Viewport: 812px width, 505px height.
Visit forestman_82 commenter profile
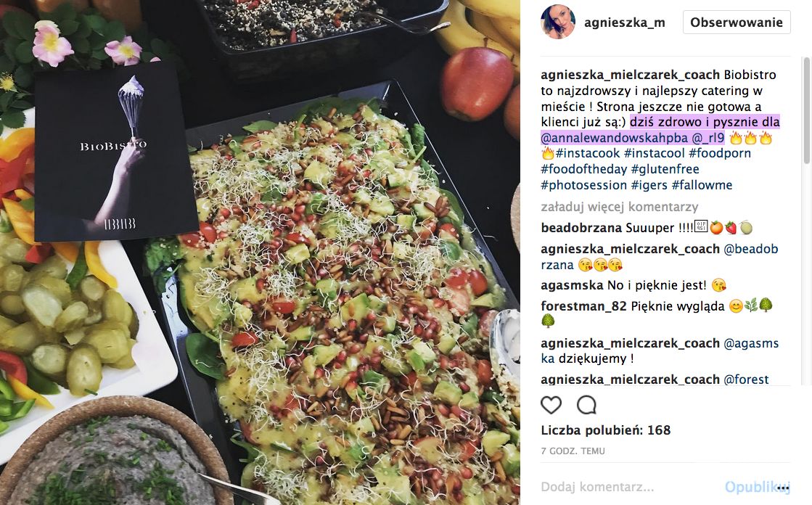coord(583,306)
